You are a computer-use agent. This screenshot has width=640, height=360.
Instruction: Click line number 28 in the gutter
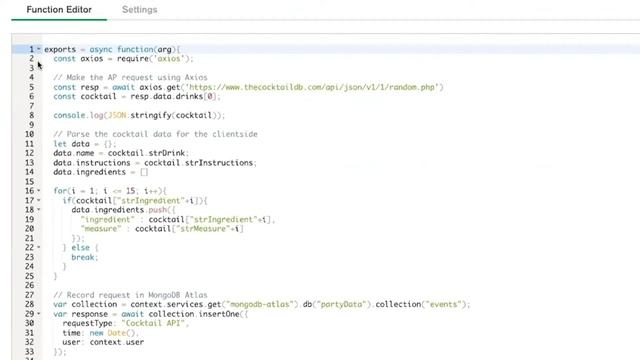(29, 304)
